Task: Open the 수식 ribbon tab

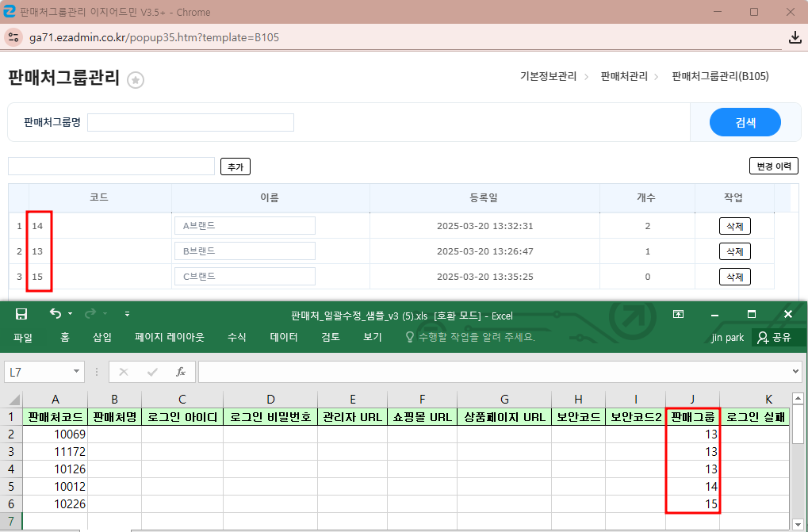Action: 236,337
